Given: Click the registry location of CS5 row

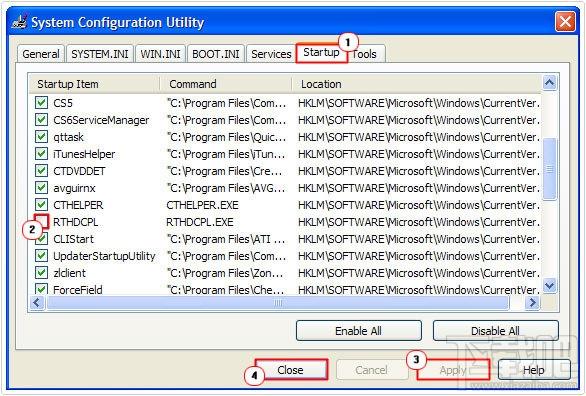Looking at the screenshot, I should click(x=419, y=103).
